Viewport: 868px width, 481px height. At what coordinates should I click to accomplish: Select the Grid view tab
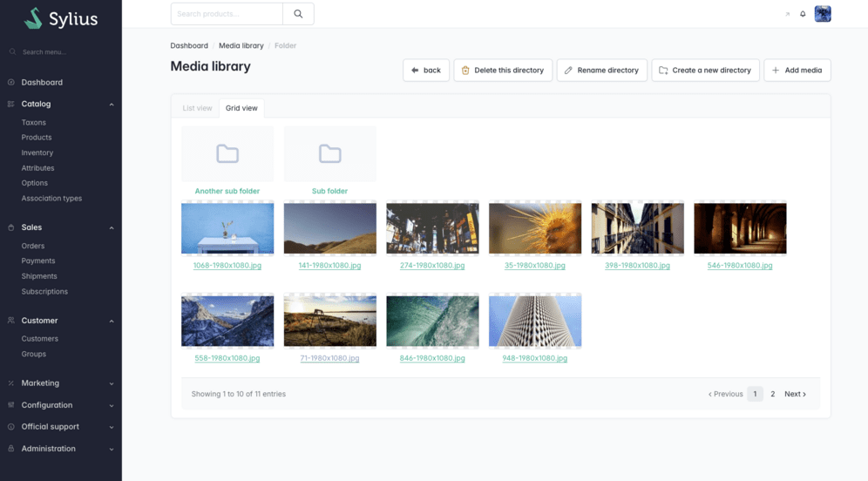[x=241, y=108]
